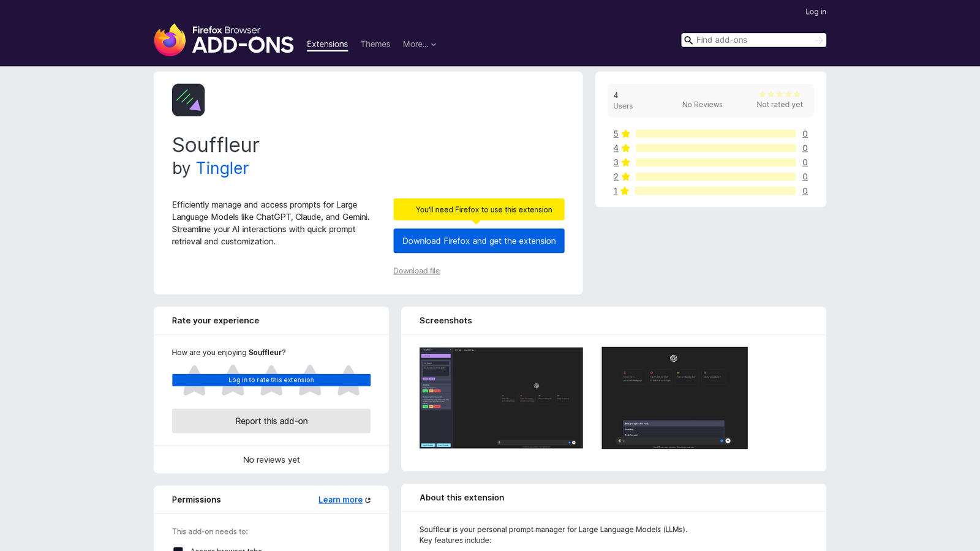Click the 3-star rating bar
The image size is (980, 551).
pos(715,162)
